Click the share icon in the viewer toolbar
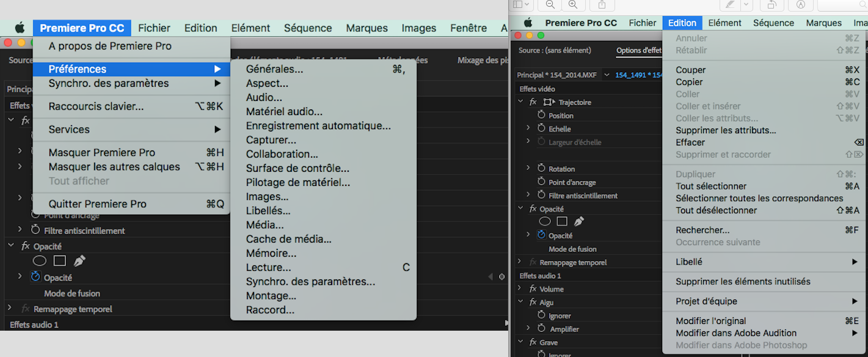This screenshot has width=868, height=357. 602,4
